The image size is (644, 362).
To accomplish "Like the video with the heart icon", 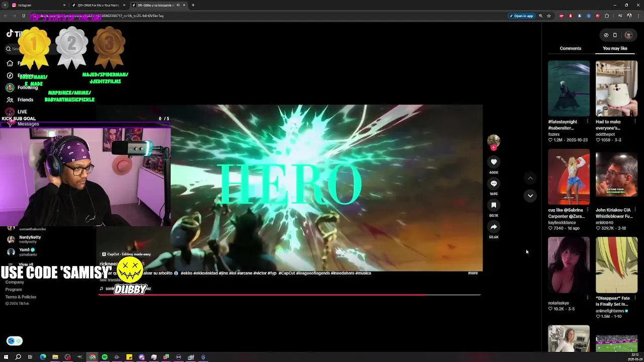I will (494, 162).
